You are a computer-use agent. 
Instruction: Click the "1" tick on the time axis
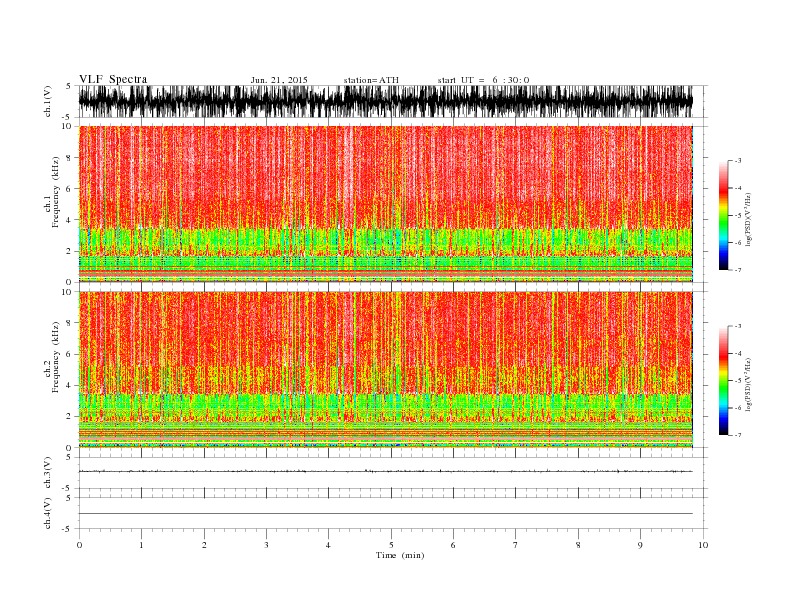tap(141, 545)
